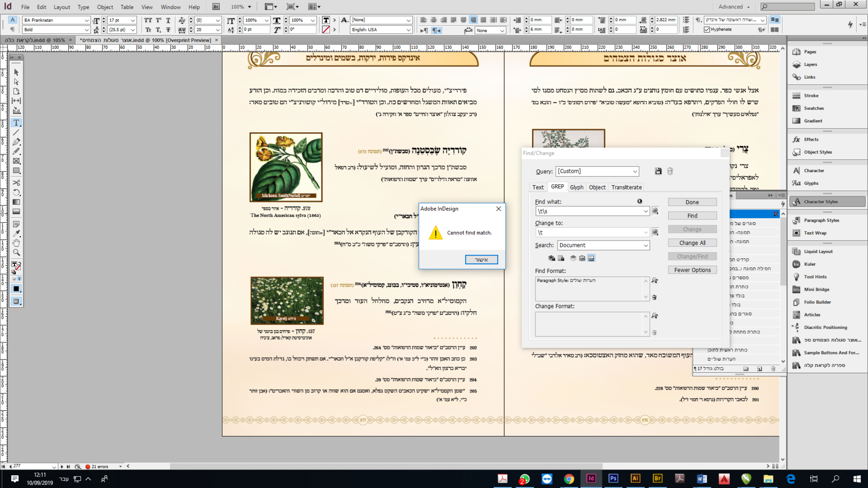Open the Type menu

tap(83, 7)
